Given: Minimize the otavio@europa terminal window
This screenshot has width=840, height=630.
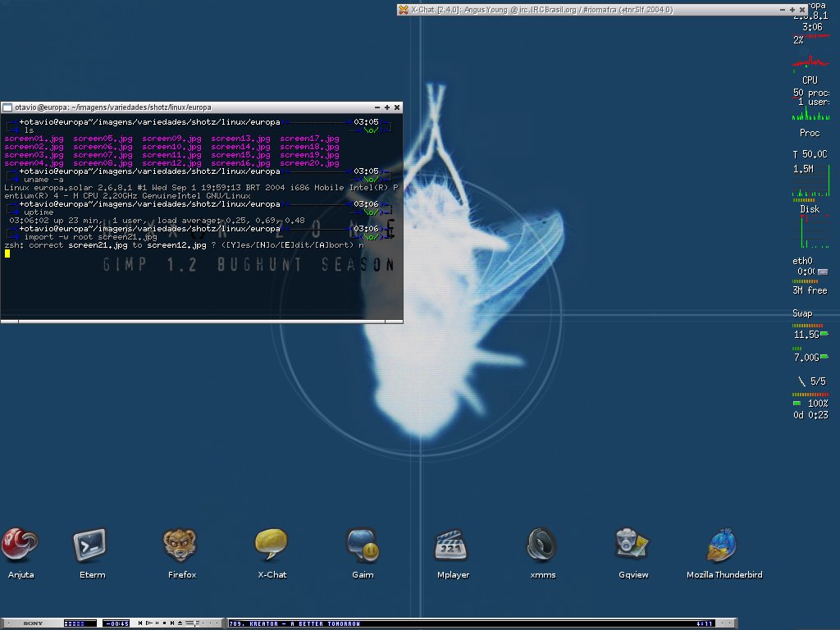Looking at the screenshot, I should [377, 107].
